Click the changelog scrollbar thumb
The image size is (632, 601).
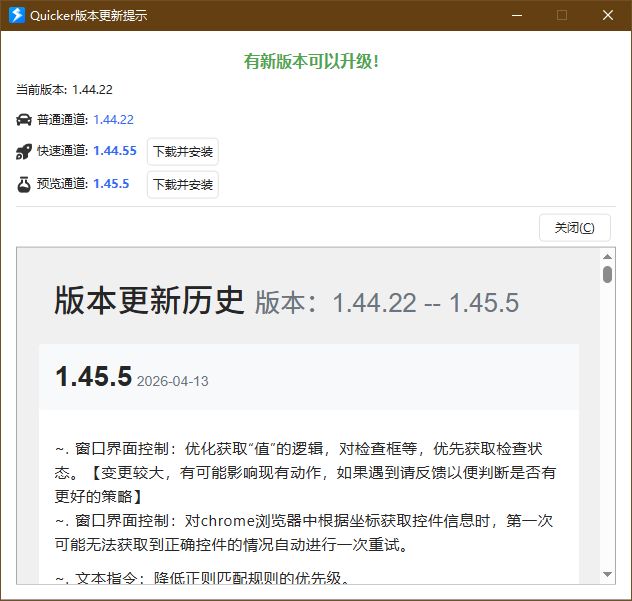[x=607, y=274]
